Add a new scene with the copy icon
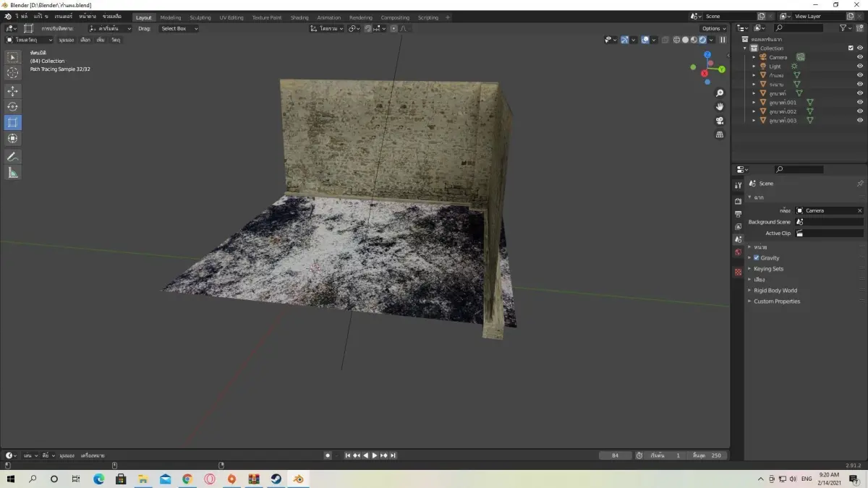Image resolution: width=868 pixels, height=488 pixels. click(x=761, y=17)
